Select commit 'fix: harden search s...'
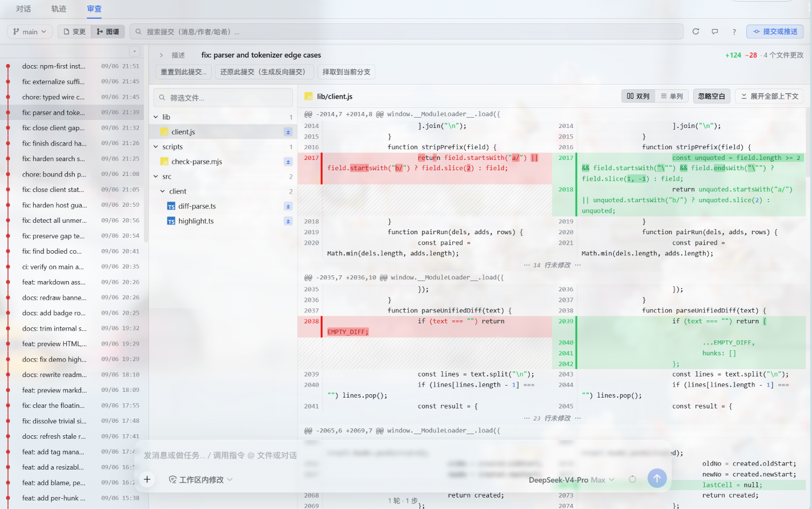Viewport: 812px width, 509px height. coord(72,159)
